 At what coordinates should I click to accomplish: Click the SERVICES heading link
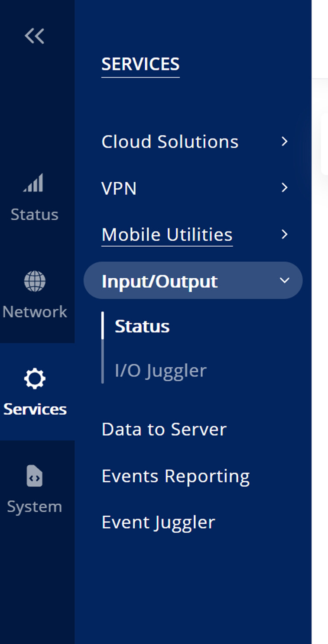click(x=140, y=64)
